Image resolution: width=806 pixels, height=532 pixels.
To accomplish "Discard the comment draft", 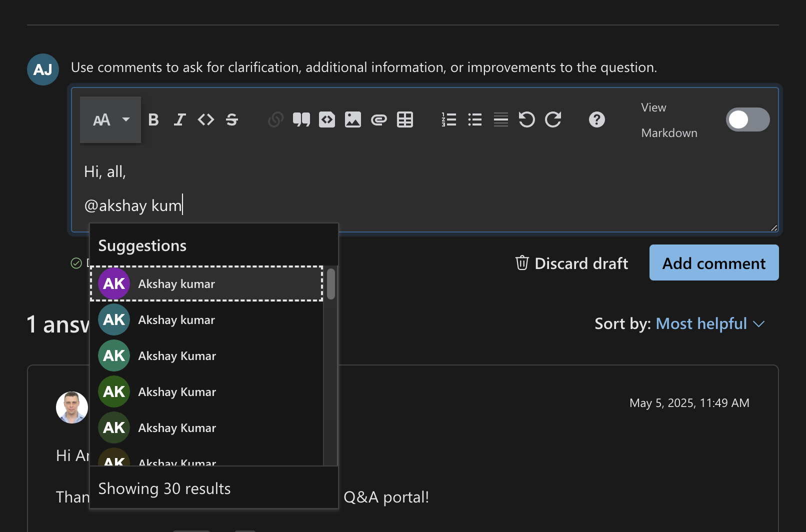I will [x=572, y=263].
